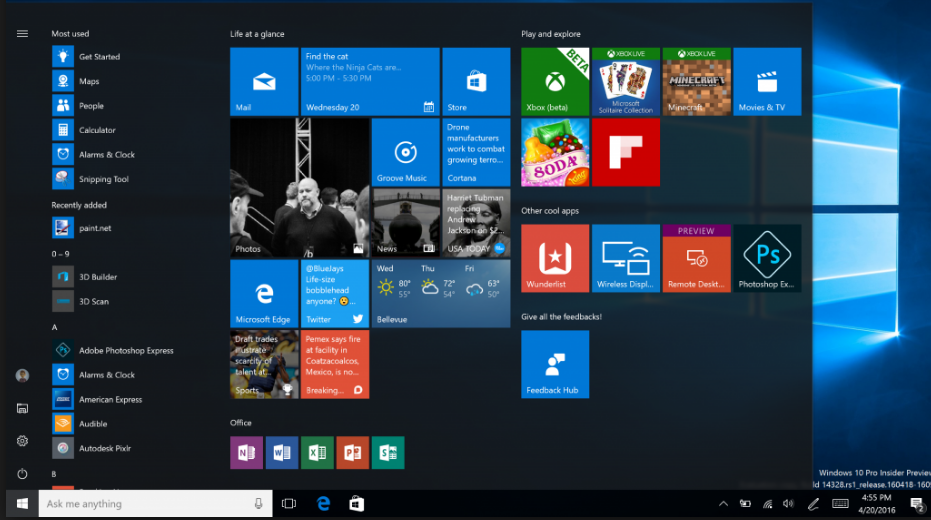Open Action Center notifications icon
Screen dimensions: 931x520
click(x=917, y=505)
